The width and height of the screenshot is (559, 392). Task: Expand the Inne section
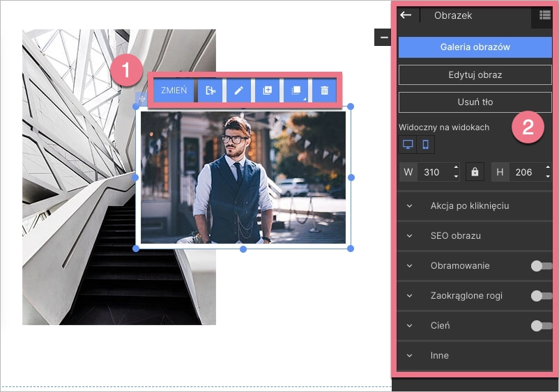pyautogui.click(x=440, y=356)
